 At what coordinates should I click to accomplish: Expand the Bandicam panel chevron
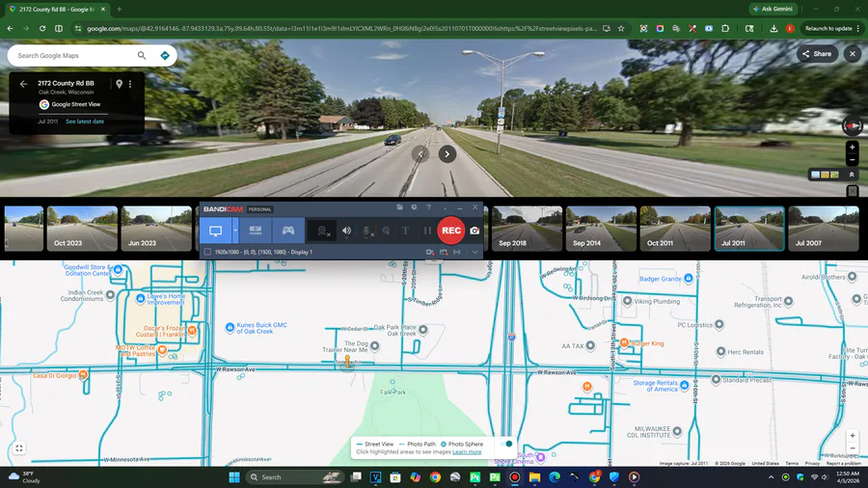pos(475,253)
